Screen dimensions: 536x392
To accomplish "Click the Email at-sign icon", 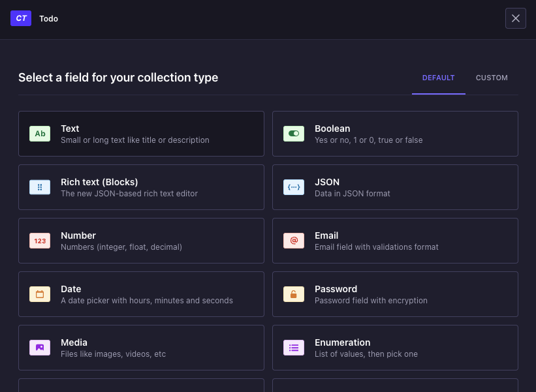I will (294, 241).
